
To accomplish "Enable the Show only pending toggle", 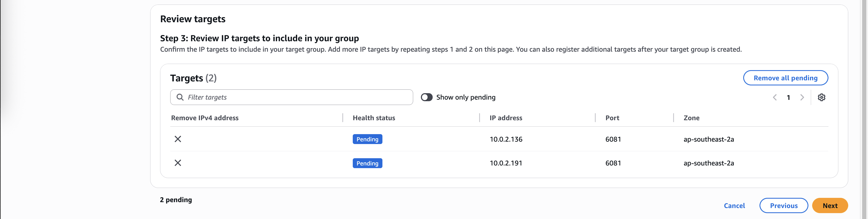I will pos(426,97).
